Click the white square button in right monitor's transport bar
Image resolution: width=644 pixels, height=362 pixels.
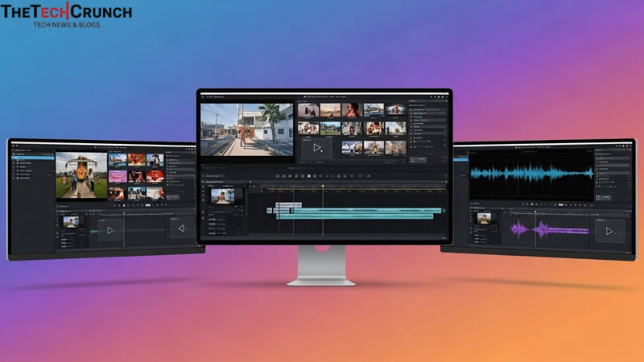pos(532,204)
